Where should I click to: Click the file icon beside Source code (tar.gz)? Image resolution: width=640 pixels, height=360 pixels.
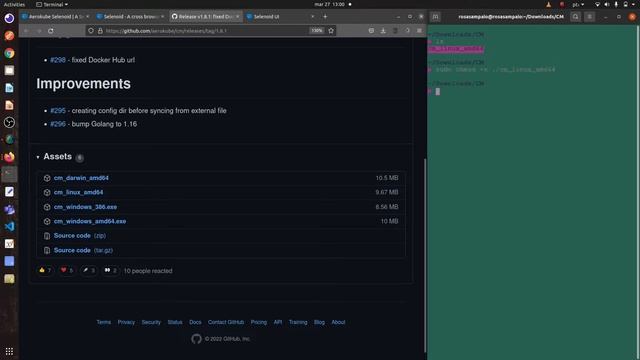point(47,250)
